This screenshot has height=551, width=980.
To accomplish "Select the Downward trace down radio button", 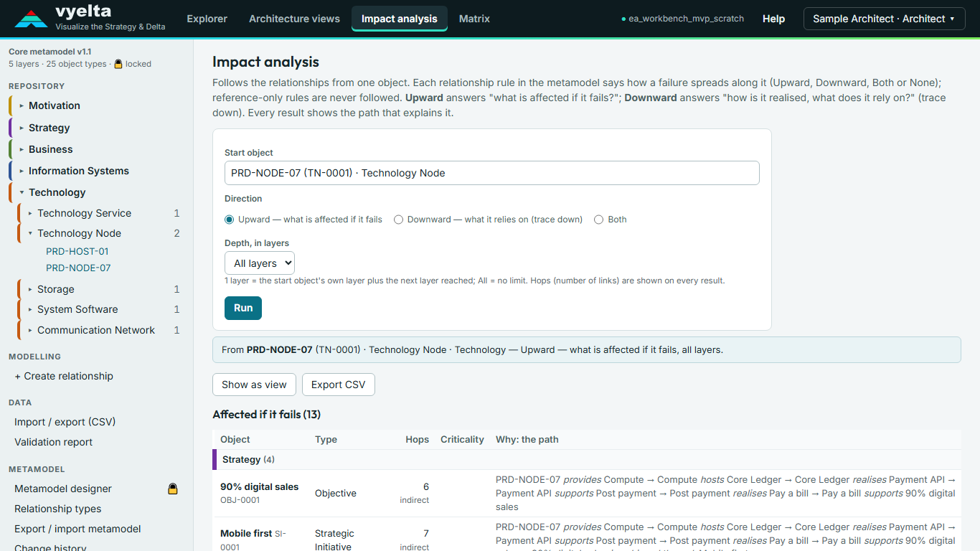I will (398, 220).
